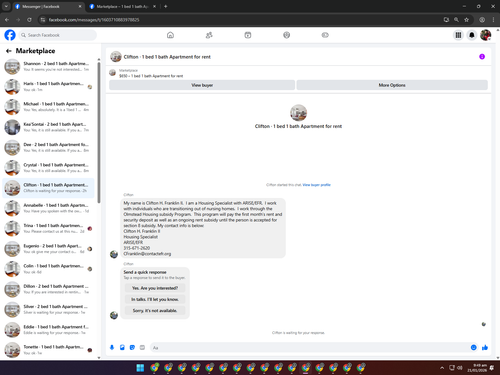Open Crystal's 1 bed 1 bath conversation
Viewport: 500px width, 375px height.
point(48,168)
